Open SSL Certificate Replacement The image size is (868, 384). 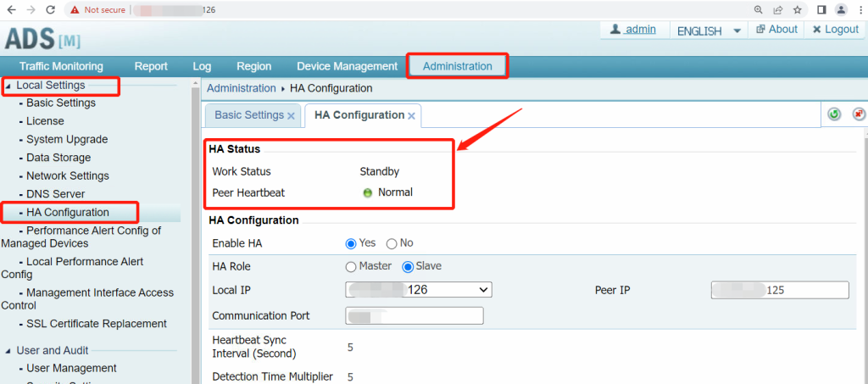click(x=97, y=324)
